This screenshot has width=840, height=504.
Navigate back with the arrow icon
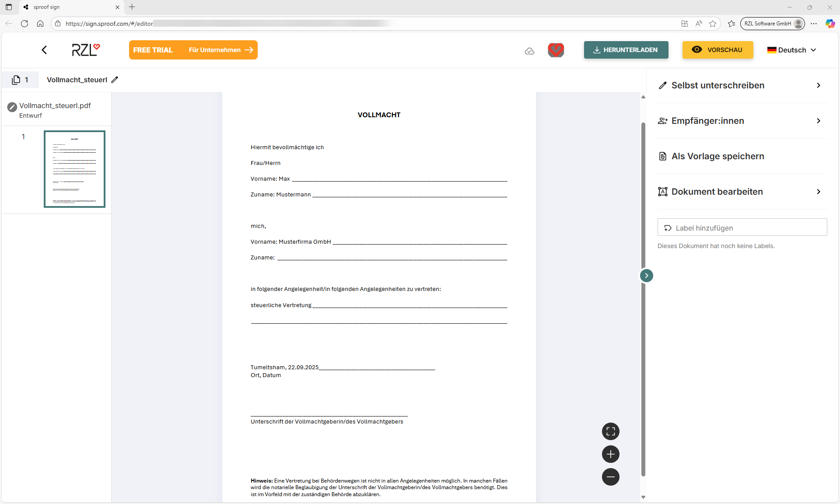click(44, 49)
